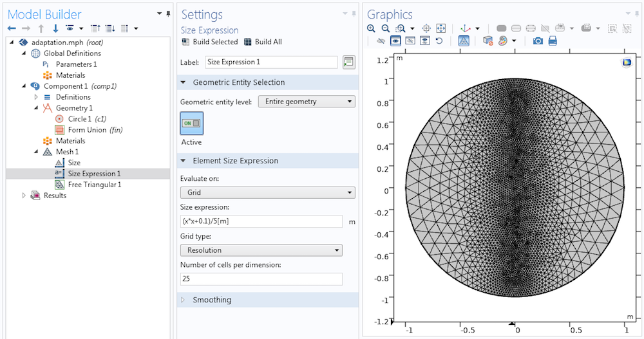Click the cube icon with the red prohibition mark
Image resolution: width=644 pixels, height=339 pixels.
tap(488, 41)
